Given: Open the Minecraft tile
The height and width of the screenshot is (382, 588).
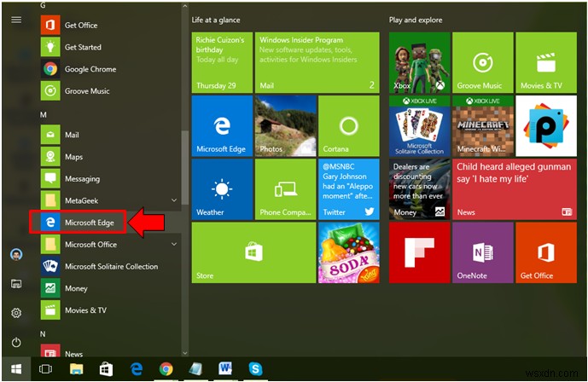Looking at the screenshot, I should (485, 125).
